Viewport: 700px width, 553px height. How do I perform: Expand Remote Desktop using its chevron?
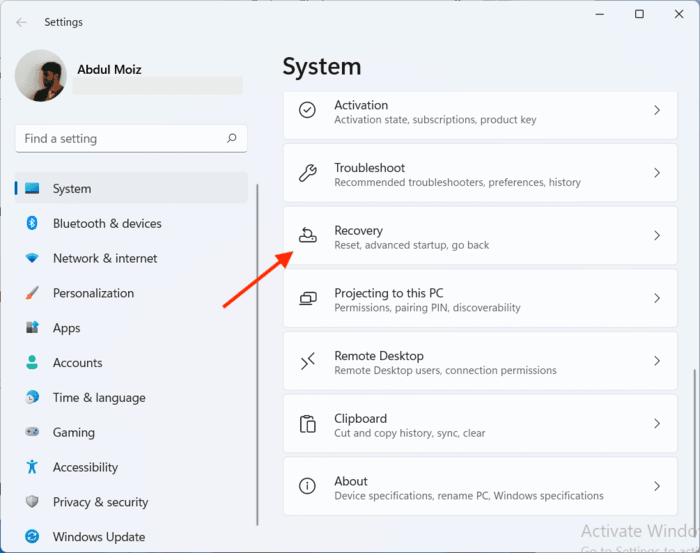(657, 361)
